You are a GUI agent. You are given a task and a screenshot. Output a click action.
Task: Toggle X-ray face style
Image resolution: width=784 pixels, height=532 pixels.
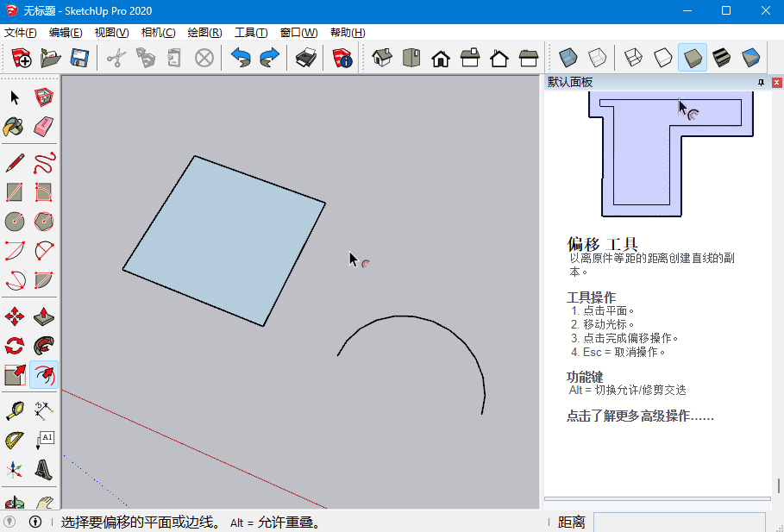pos(568,58)
